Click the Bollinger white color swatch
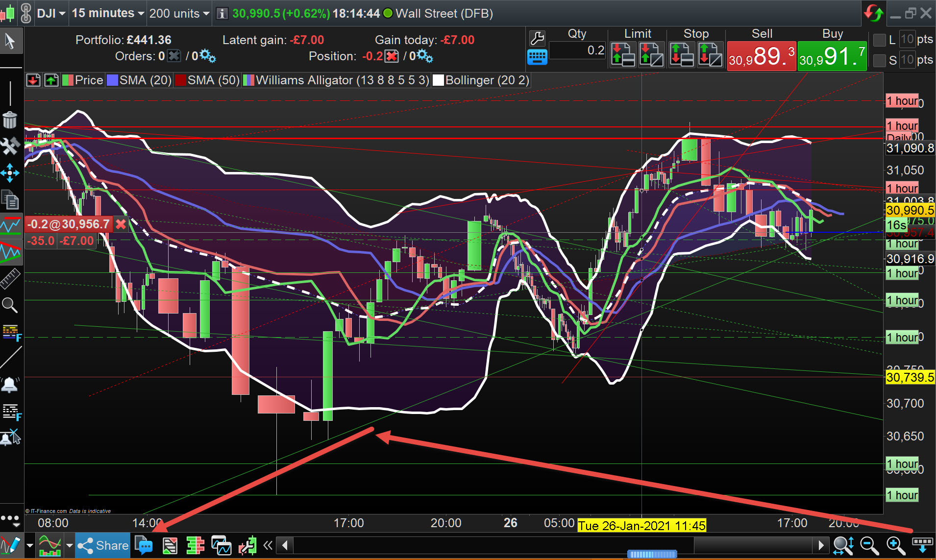 438,80
